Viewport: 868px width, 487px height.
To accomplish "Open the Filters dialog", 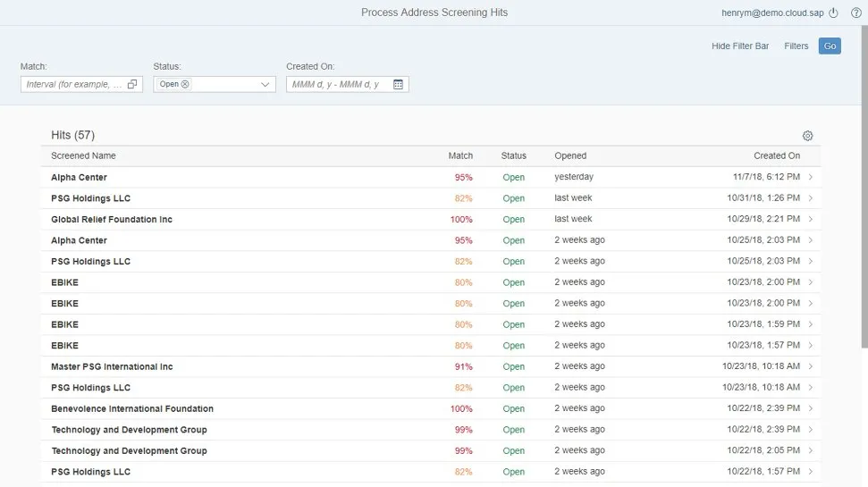I will click(796, 46).
